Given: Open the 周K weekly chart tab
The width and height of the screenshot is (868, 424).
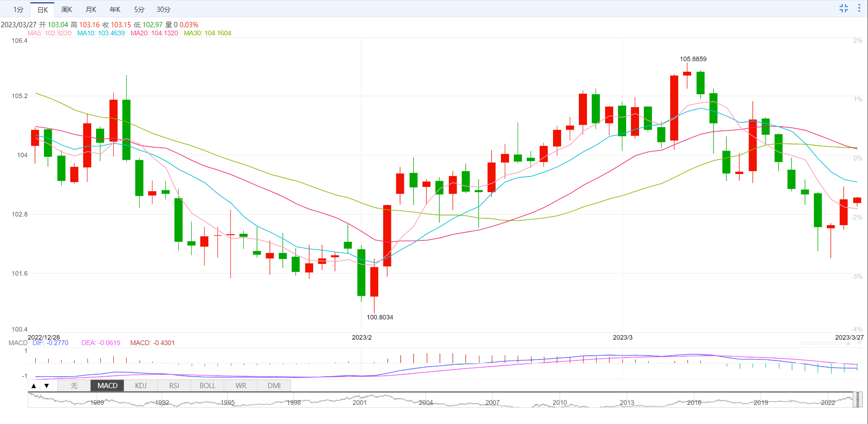Looking at the screenshot, I should (x=66, y=10).
